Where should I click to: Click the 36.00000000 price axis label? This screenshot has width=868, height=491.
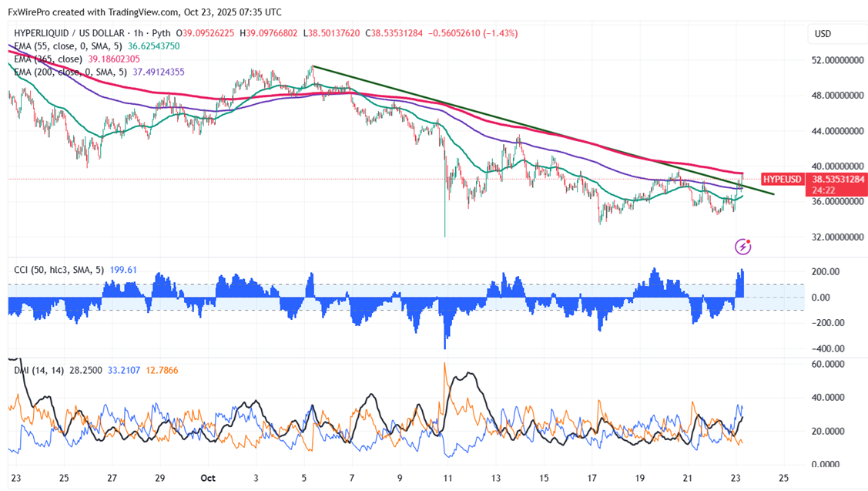(837, 201)
